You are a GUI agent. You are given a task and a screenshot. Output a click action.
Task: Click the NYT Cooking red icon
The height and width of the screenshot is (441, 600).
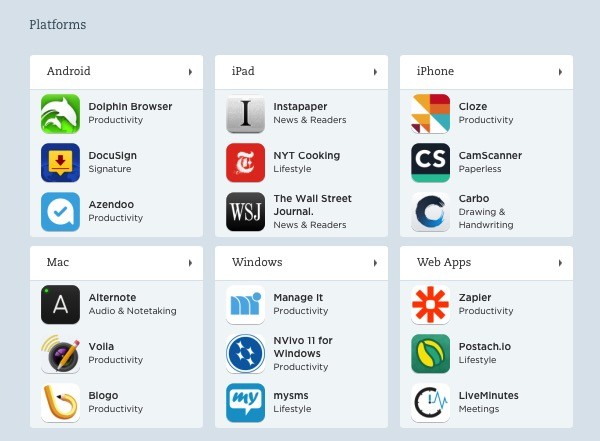(x=245, y=163)
